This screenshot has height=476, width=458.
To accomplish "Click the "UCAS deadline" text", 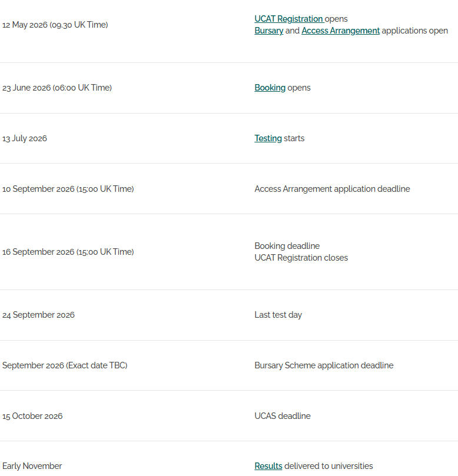I will pos(282,416).
